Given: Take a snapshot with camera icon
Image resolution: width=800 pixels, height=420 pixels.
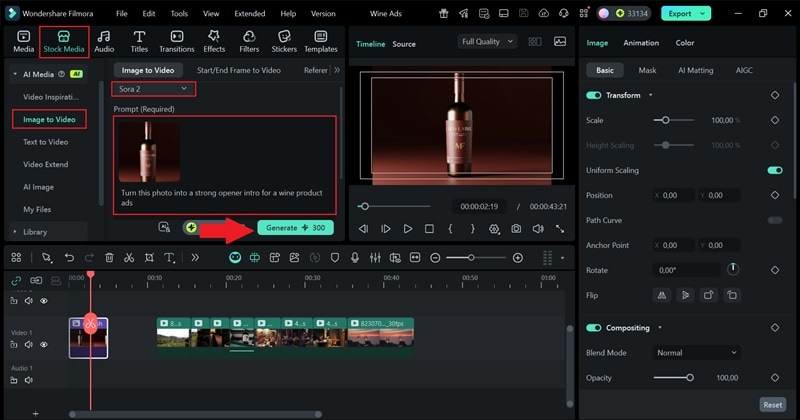Looking at the screenshot, I should pyautogui.click(x=516, y=229).
